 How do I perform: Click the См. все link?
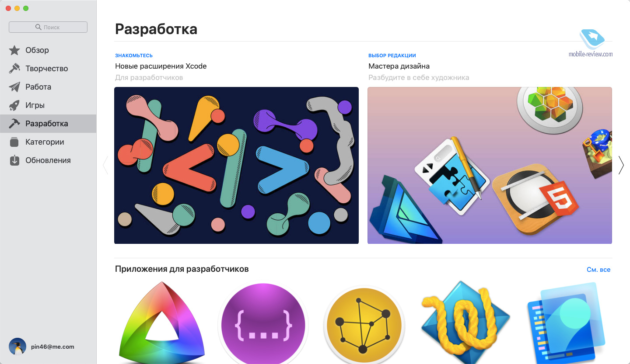click(598, 270)
